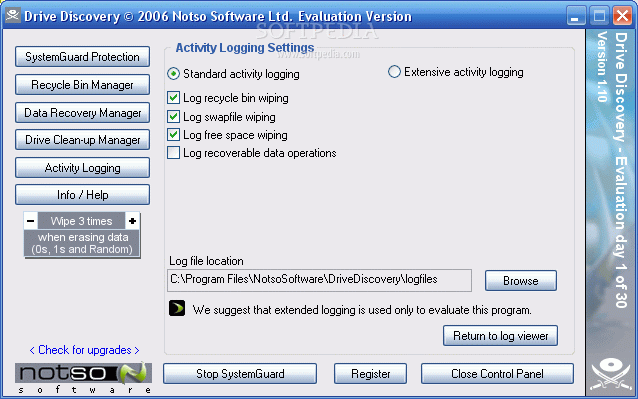
Task: Open Recycle Bin Manager
Action: 82,85
